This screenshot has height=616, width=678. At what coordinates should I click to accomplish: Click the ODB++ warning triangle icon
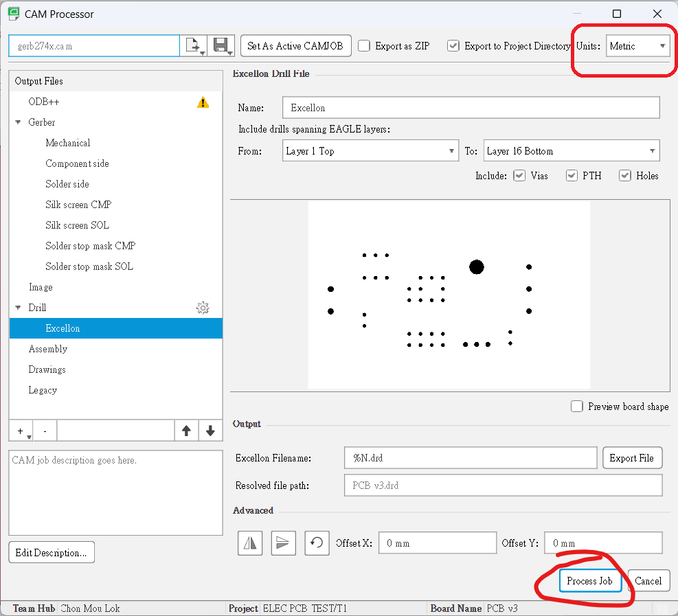tap(203, 102)
